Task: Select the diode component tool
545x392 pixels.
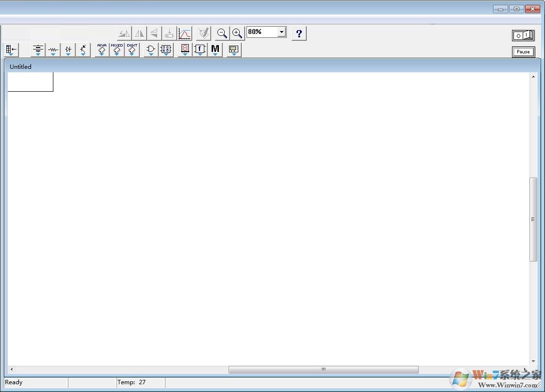Action: 68,49
